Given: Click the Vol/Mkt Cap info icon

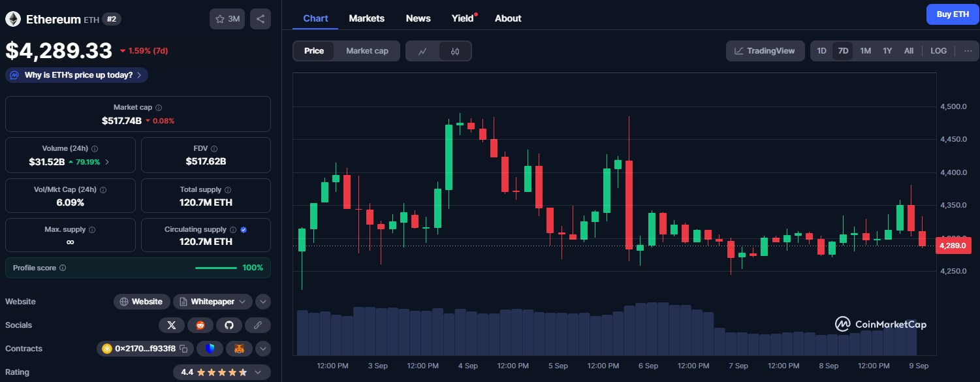Looking at the screenshot, I should 103,189.
